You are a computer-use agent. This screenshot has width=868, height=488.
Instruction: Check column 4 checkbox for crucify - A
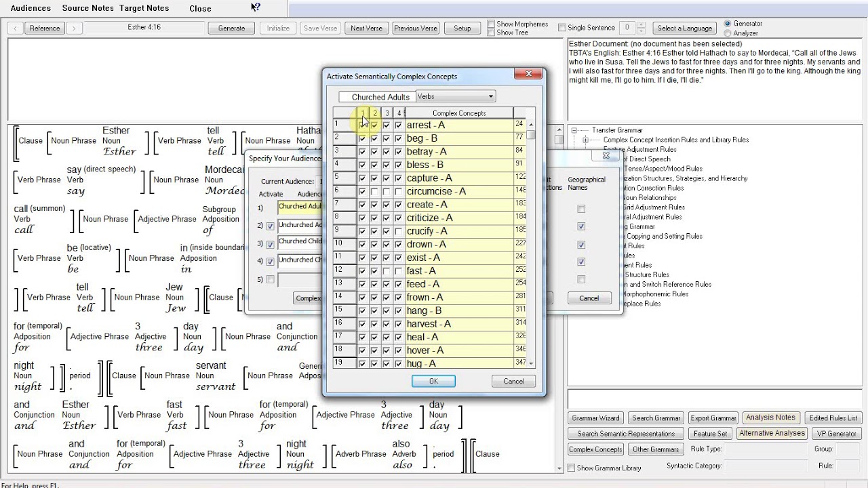398,231
